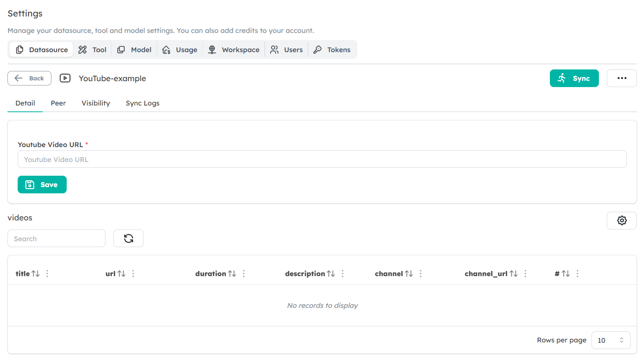
Task: Open channel column options menu
Action: [x=421, y=274]
